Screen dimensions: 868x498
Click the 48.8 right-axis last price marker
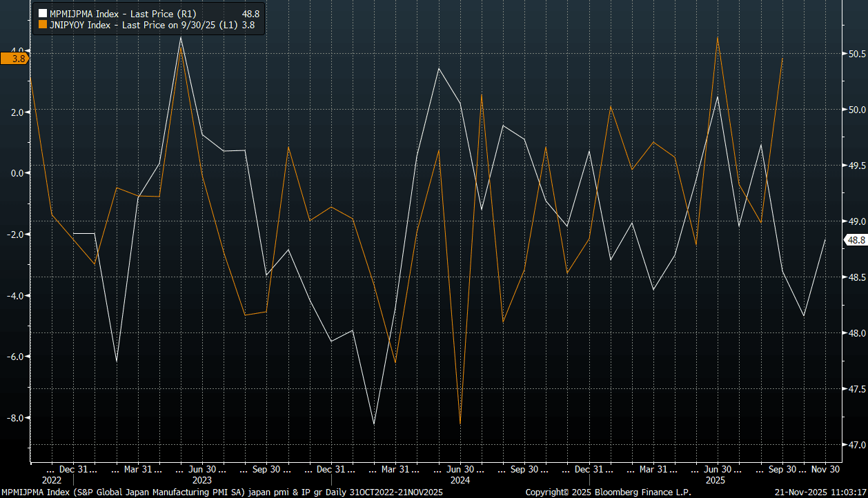tap(856, 240)
